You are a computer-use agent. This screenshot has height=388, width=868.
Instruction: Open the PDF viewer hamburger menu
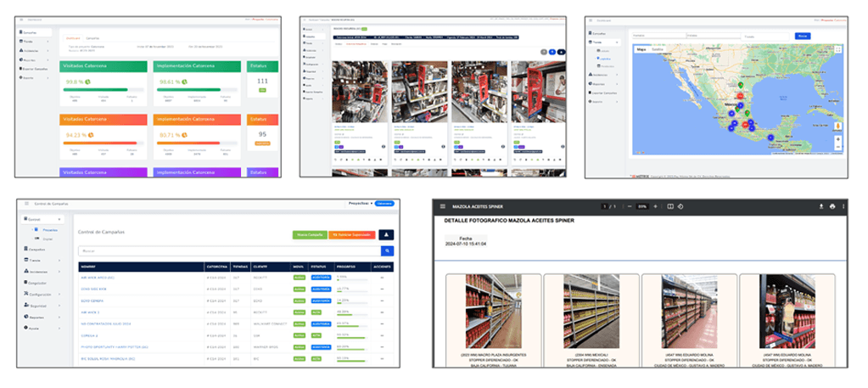(442, 206)
